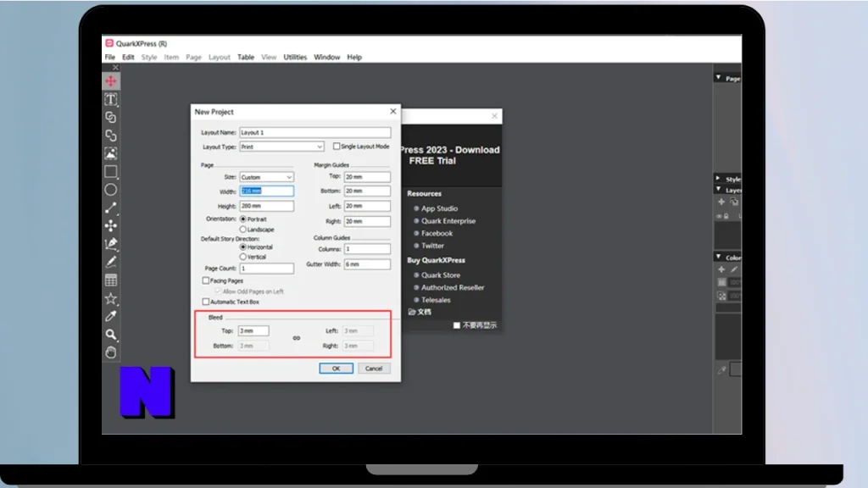The height and width of the screenshot is (488, 868).
Task: Open the Telesales link
Action: [x=435, y=300]
